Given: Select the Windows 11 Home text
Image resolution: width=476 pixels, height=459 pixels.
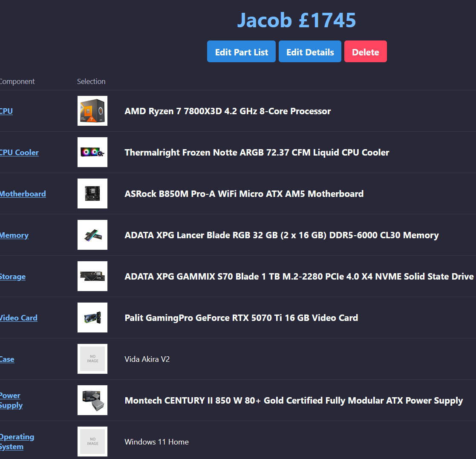Looking at the screenshot, I should click(x=157, y=442).
